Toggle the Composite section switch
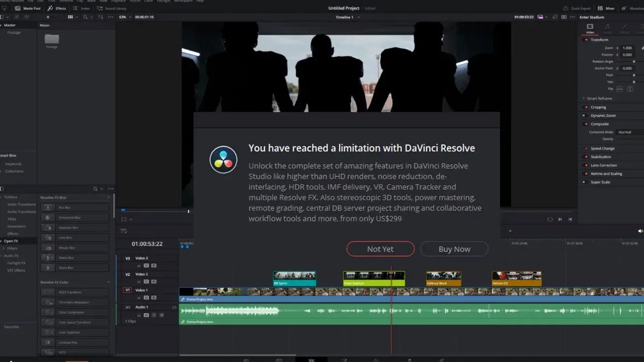The height and width of the screenshot is (362, 644). [x=585, y=124]
